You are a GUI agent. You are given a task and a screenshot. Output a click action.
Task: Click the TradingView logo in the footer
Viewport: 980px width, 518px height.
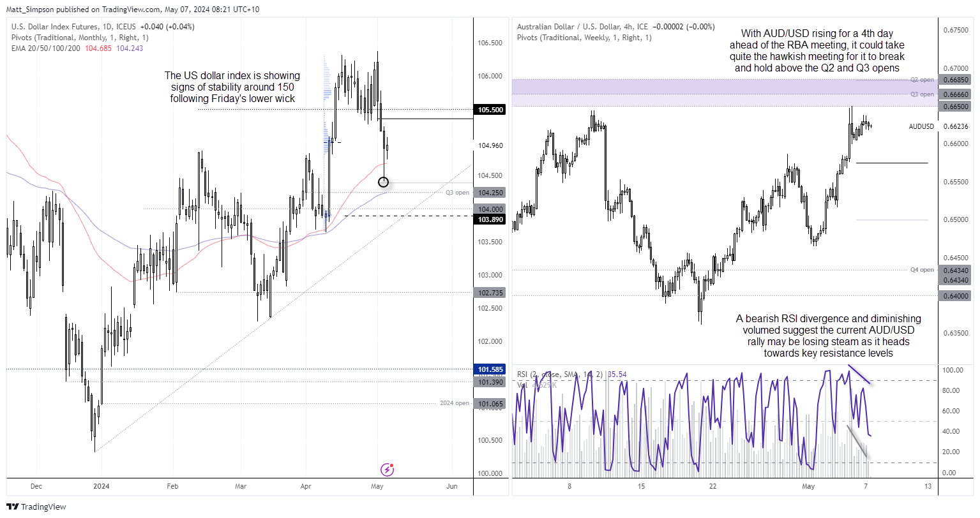pyautogui.click(x=36, y=507)
